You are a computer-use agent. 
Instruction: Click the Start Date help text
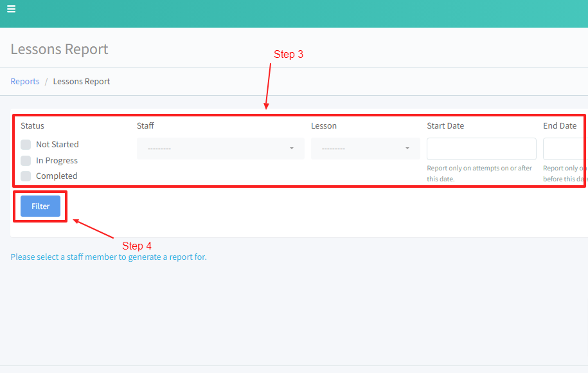tap(479, 174)
